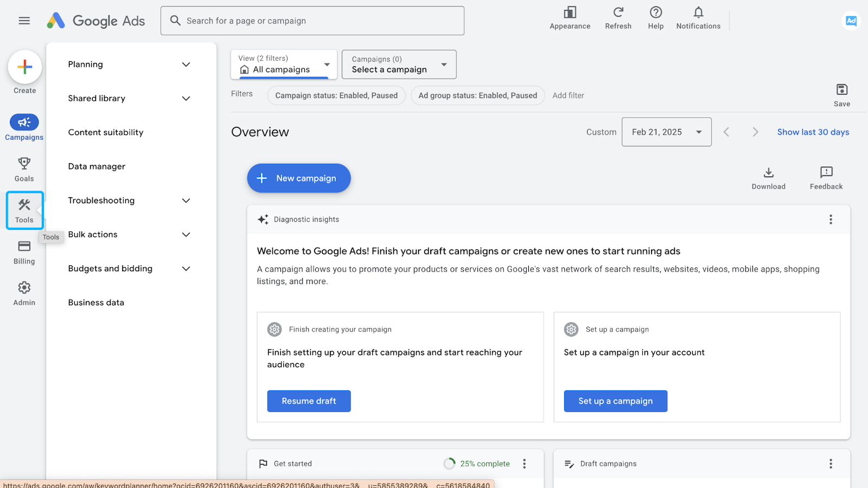Click the Google Ads logo
Viewport: 868px width, 488px height.
pyautogui.click(x=95, y=21)
